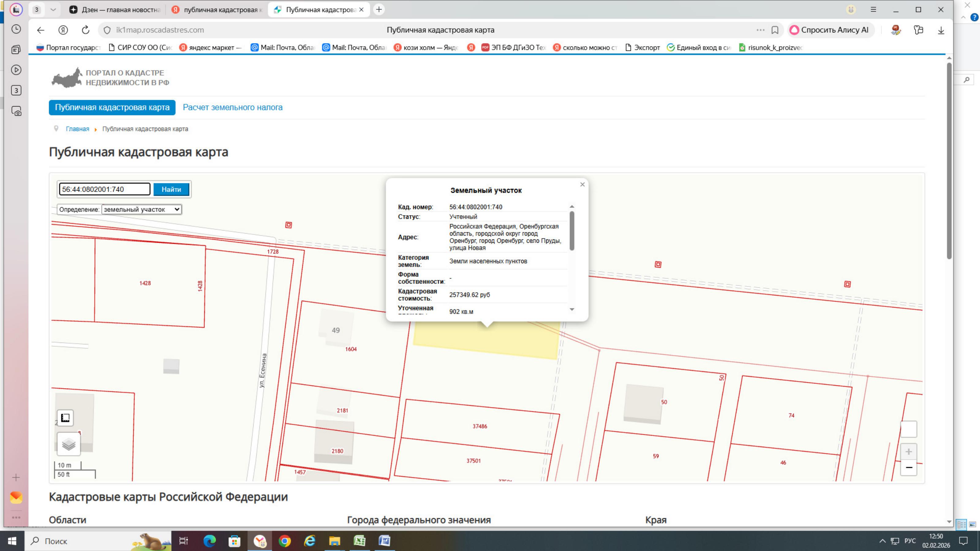The height and width of the screenshot is (551, 980).
Task: Open Расчет земельного налога tab
Action: click(x=232, y=107)
